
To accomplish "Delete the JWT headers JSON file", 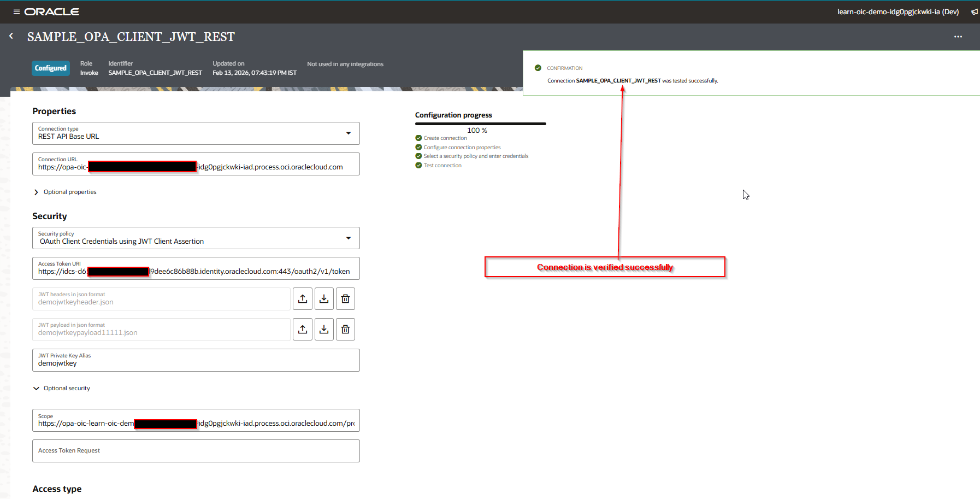I will (345, 299).
